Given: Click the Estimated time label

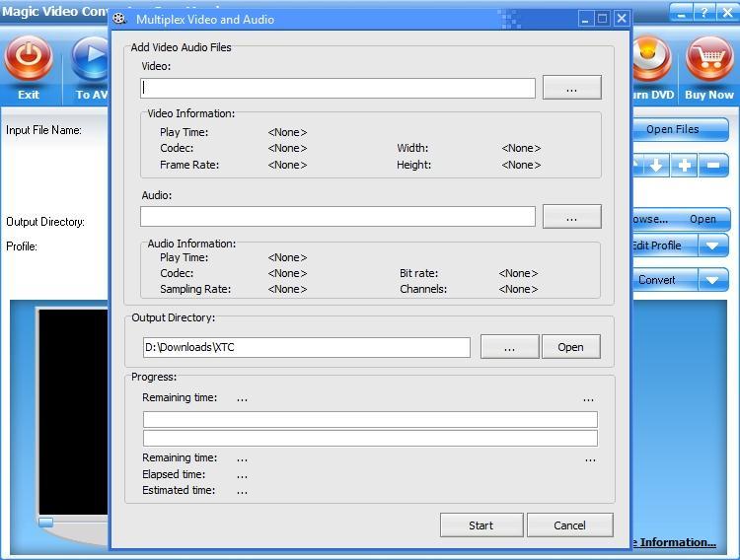Looking at the screenshot, I should coord(179,490).
